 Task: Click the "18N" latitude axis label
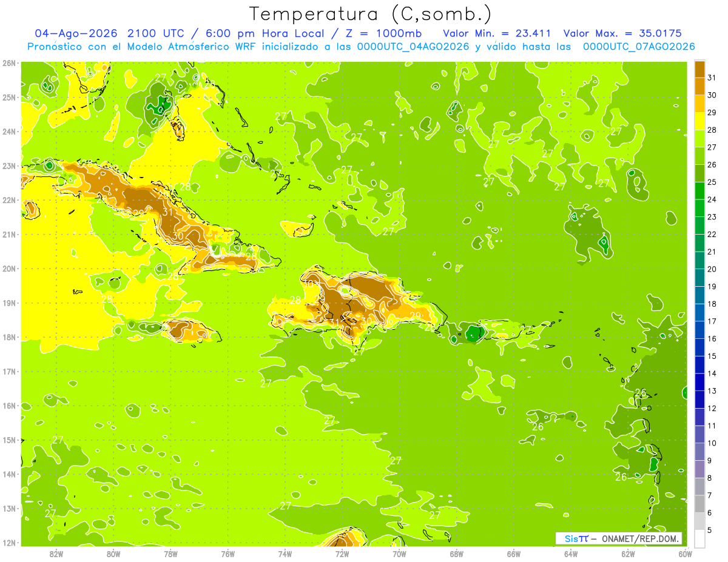pyautogui.click(x=8, y=337)
